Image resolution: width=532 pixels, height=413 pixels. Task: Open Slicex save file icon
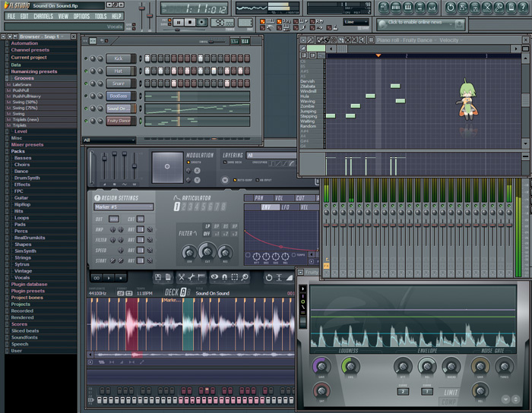(x=158, y=277)
